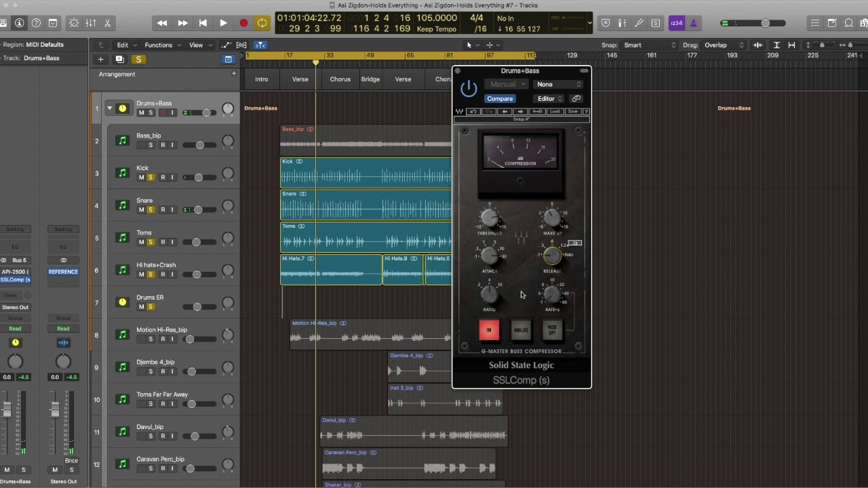Go to beginning of project

(203, 23)
